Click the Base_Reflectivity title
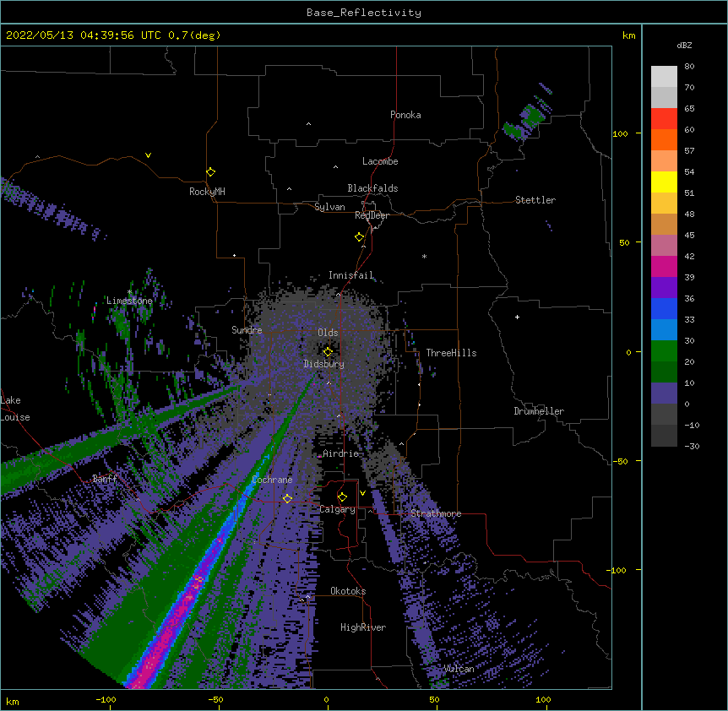The height and width of the screenshot is (711, 728). pos(364,13)
